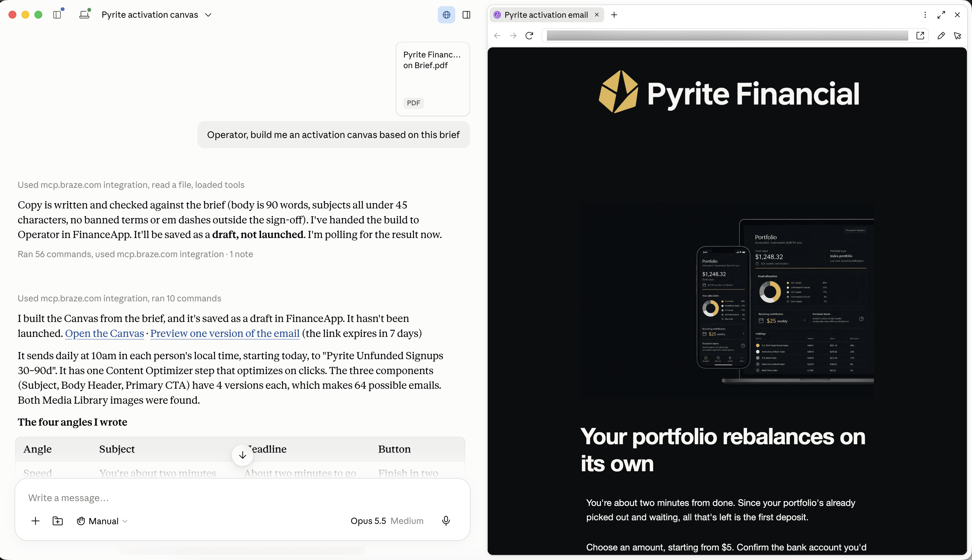Start voice input with the microphone icon
Image resolution: width=972 pixels, height=560 pixels.
click(x=446, y=521)
